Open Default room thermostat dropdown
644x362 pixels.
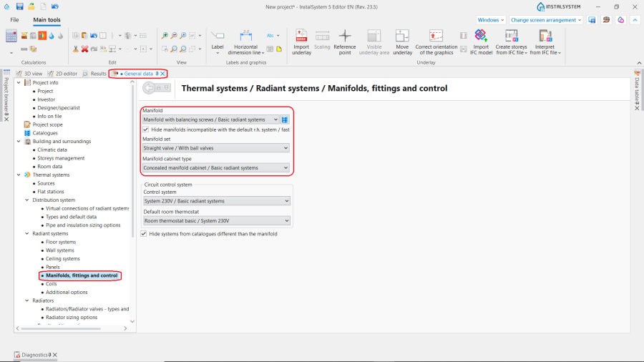coord(216,220)
